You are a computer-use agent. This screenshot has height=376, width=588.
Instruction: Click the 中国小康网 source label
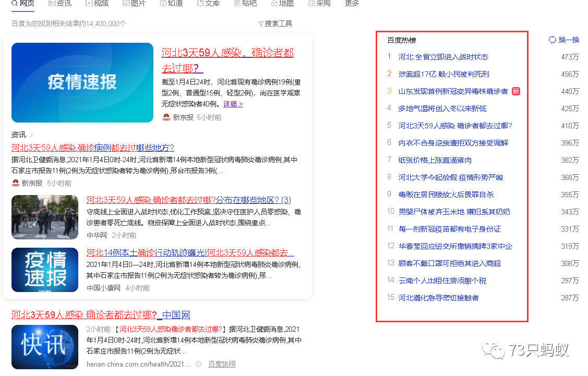coord(103,288)
